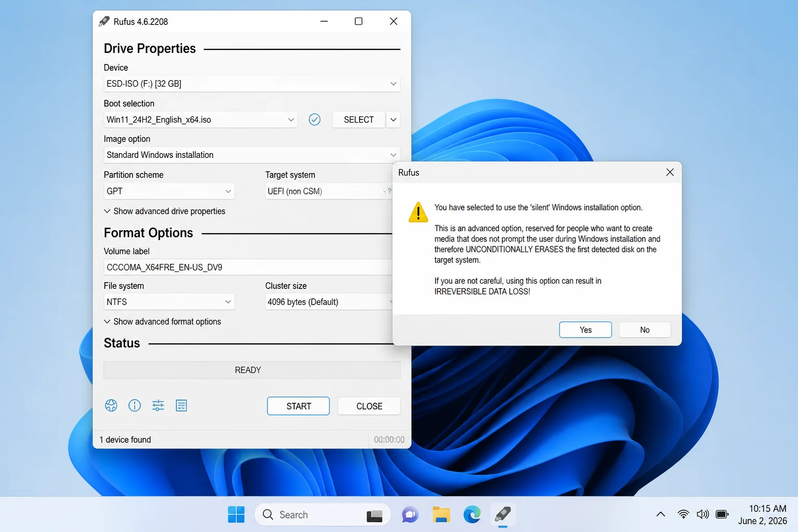Click the battery tray icon
Viewport: 798px width, 532px height.
[722, 514]
